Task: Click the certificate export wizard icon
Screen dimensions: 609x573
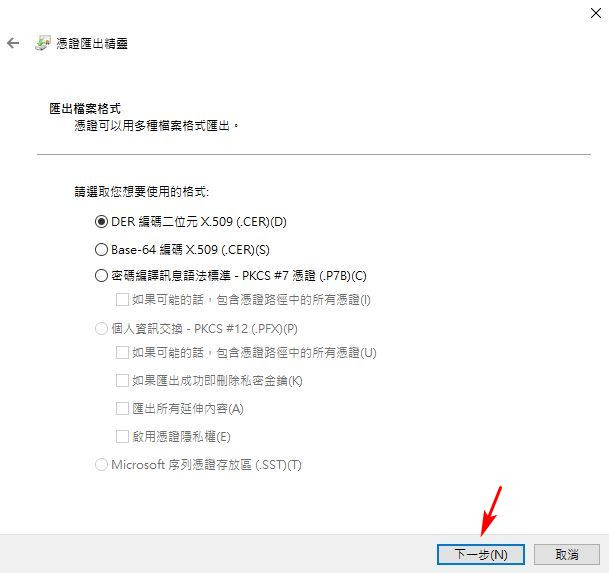Action: pyautogui.click(x=43, y=43)
